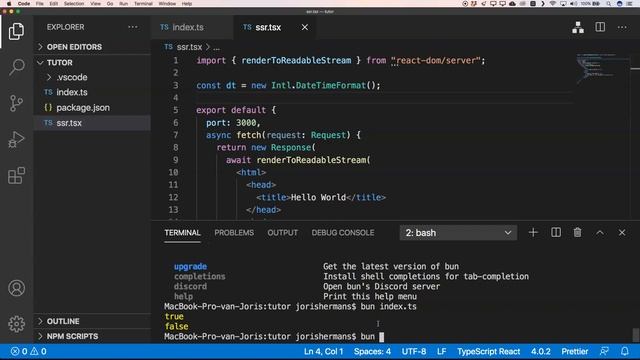Switch to the Problems panel tab
This screenshot has width=640, height=360.
click(x=234, y=233)
